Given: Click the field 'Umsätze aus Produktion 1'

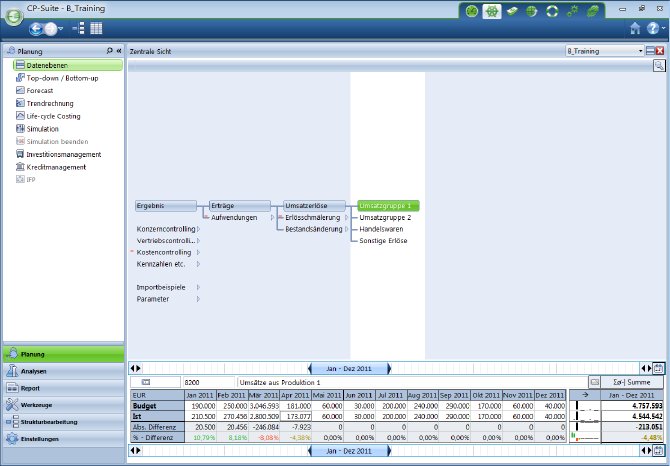Looking at the screenshot, I should [412, 382].
